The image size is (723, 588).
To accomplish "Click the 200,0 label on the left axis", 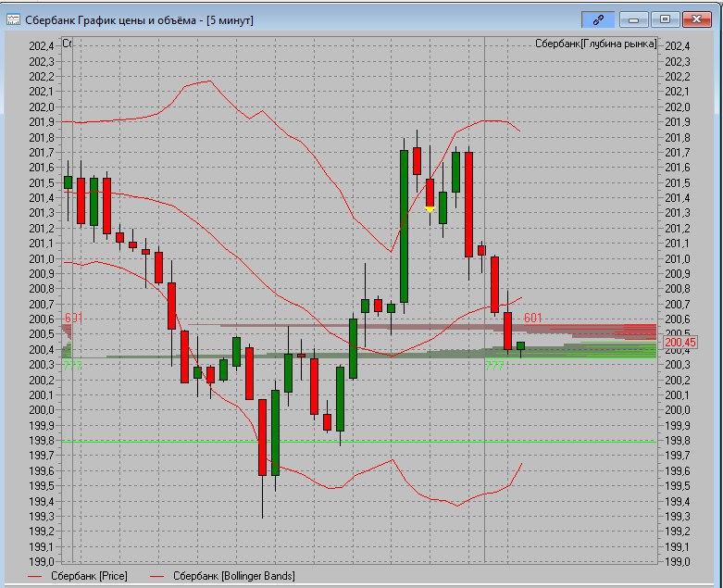I will [42, 410].
